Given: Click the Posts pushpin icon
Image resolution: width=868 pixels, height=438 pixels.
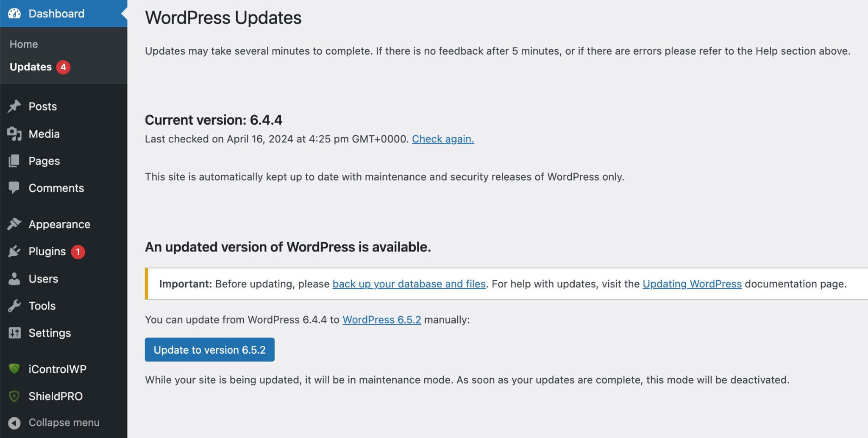Looking at the screenshot, I should point(14,106).
